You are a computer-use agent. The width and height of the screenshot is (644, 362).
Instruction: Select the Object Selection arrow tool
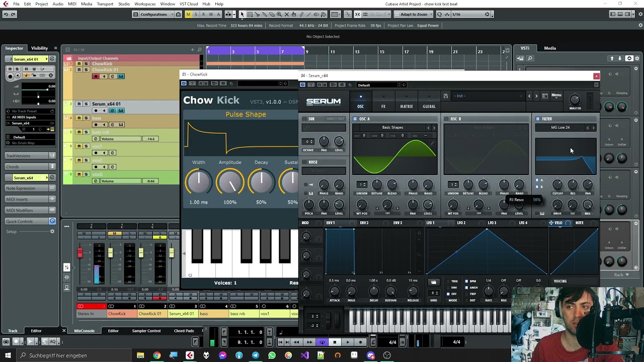(x=242, y=14)
